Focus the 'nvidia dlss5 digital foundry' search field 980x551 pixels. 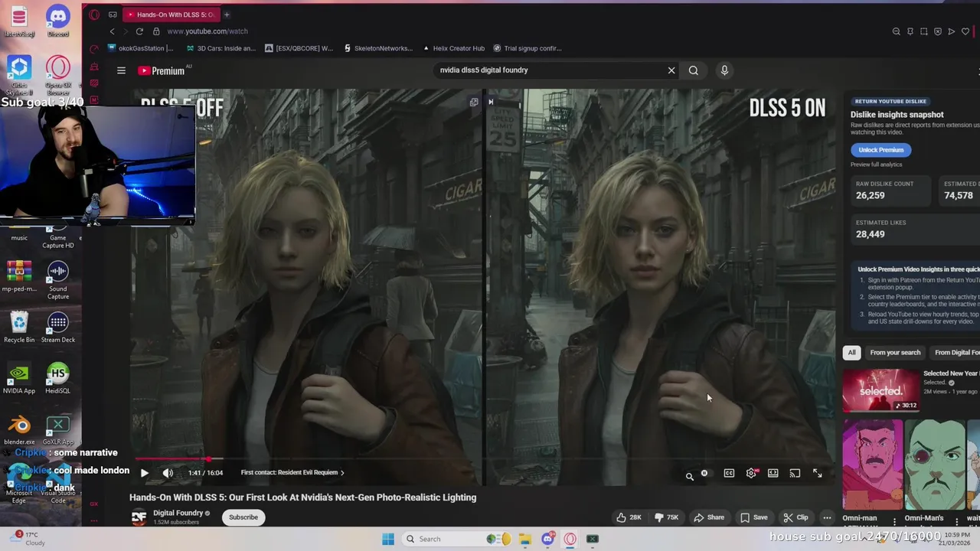point(550,70)
